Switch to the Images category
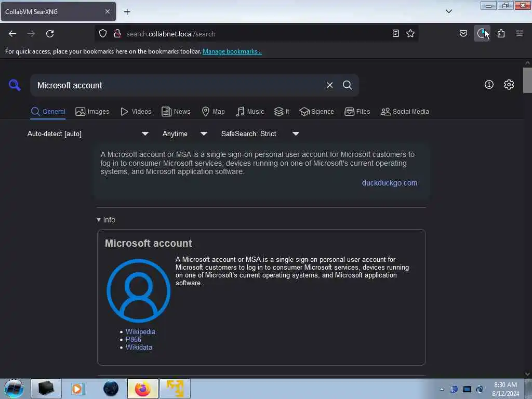532x399 pixels. click(92, 112)
